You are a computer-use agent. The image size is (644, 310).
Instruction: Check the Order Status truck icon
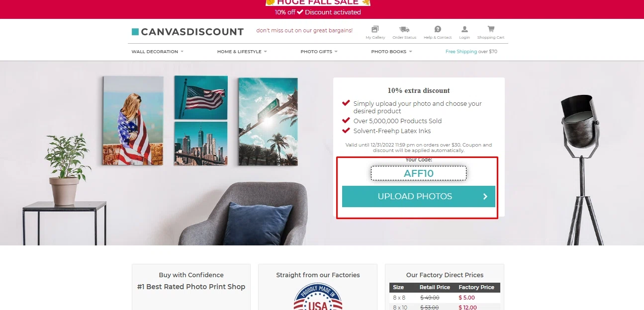coord(404,29)
